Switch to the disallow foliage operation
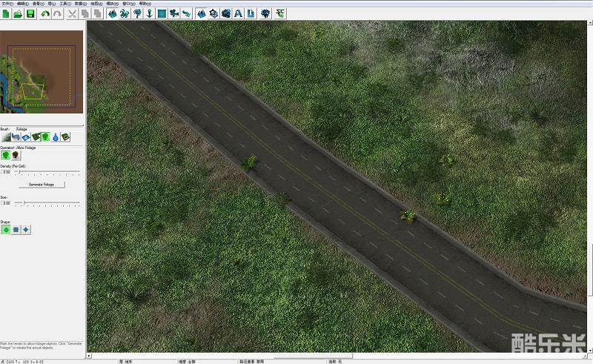593x364 pixels. (x=16, y=155)
